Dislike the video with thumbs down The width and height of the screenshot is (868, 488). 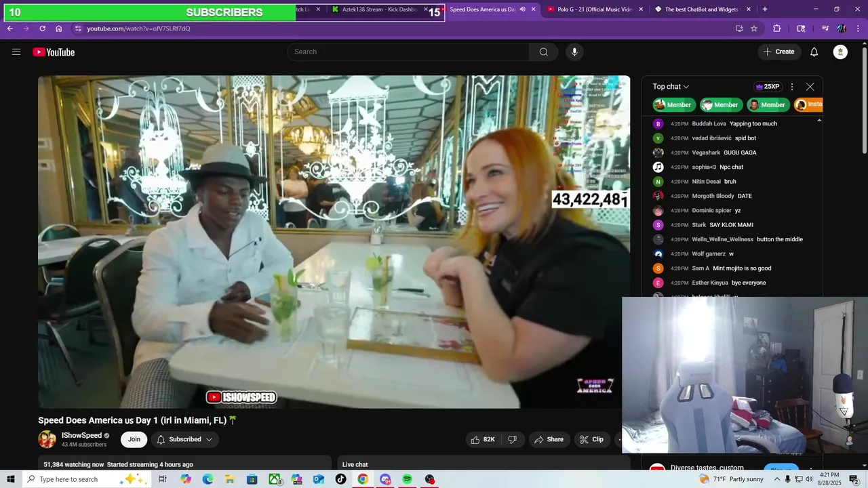point(513,439)
